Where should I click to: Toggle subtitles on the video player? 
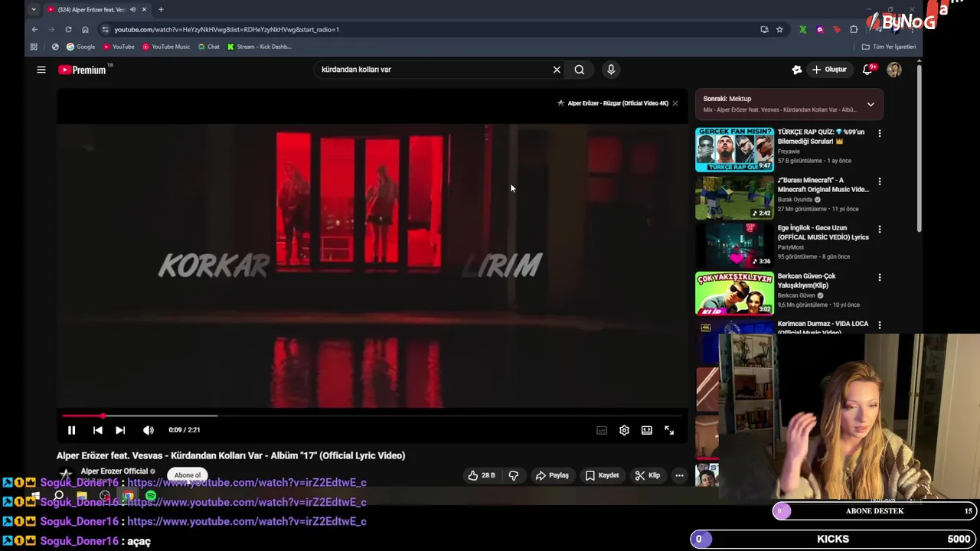point(602,430)
